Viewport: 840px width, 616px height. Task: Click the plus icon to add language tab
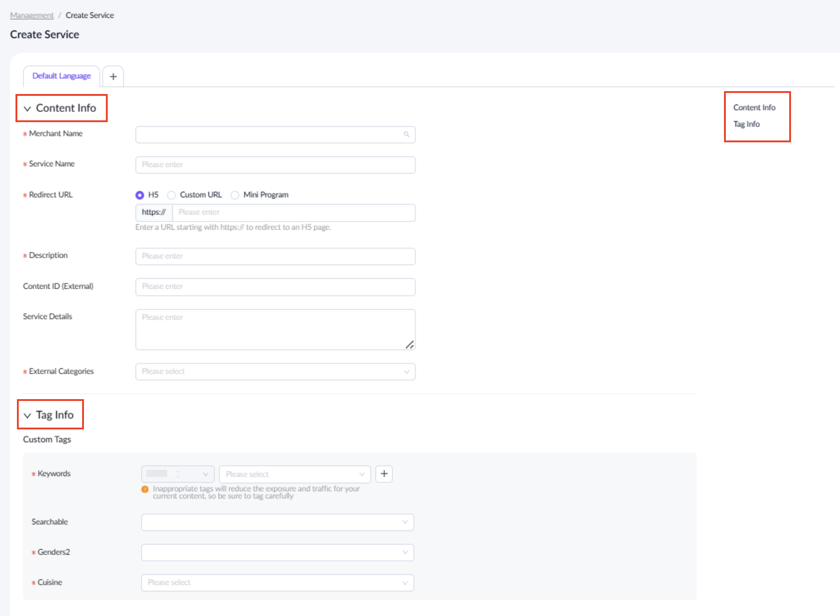pos(113,76)
